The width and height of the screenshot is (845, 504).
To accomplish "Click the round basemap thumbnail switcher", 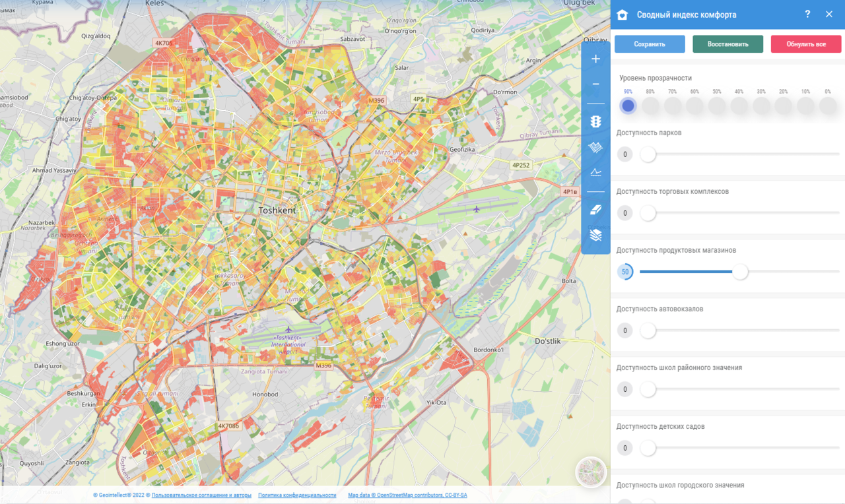I will tap(591, 472).
